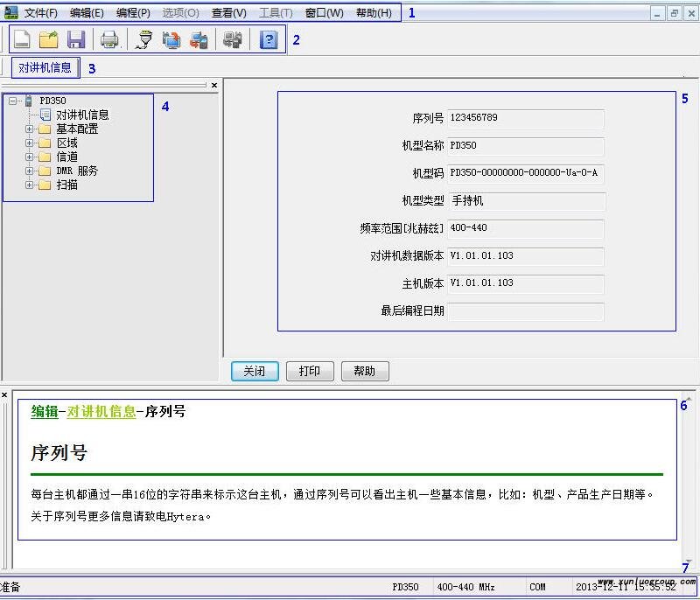700x600 pixels.
Task: Click the 准备 status bar text
Action: [x=10, y=587]
